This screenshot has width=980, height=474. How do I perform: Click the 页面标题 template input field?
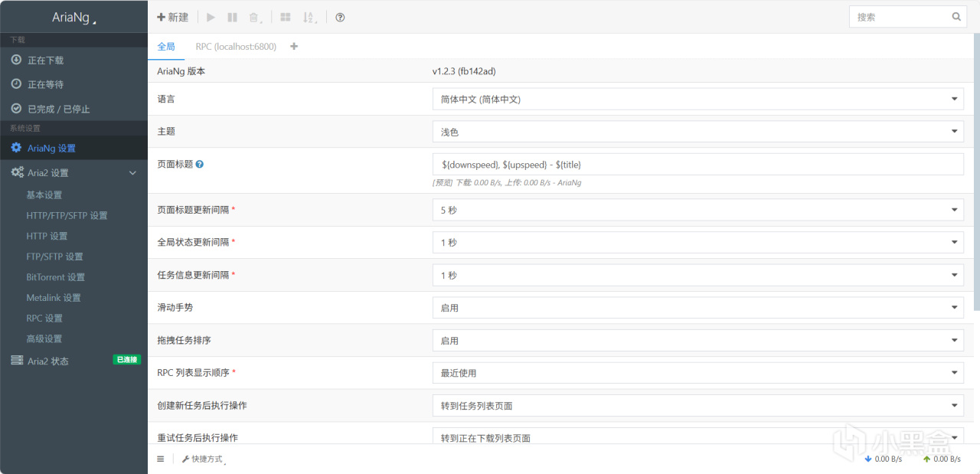click(x=698, y=165)
